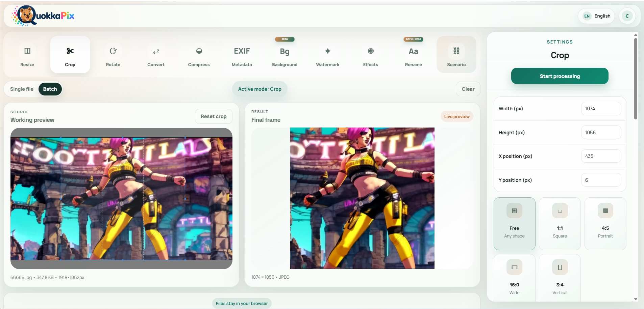This screenshot has width=644, height=309.
Task: Click the X position (px) label
Action: 515,156
